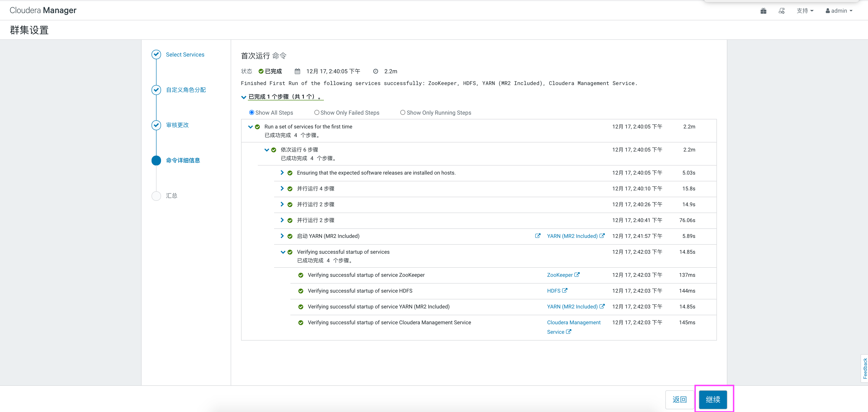Open the 支持 dropdown menu
The width and height of the screenshot is (868, 412).
point(805,11)
